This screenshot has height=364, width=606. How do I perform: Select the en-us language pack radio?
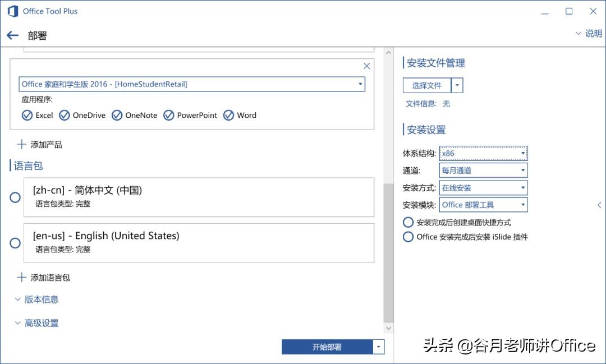click(x=15, y=243)
